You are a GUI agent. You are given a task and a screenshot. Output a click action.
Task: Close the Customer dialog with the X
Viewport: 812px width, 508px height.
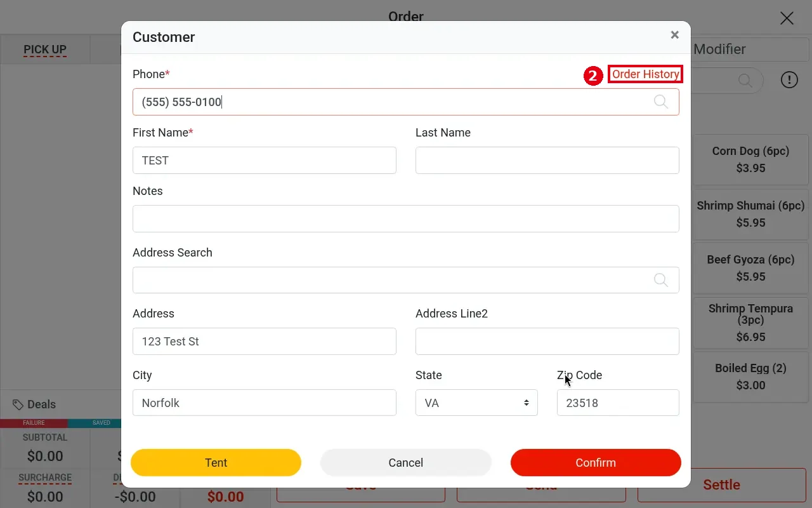click(675, 35)
